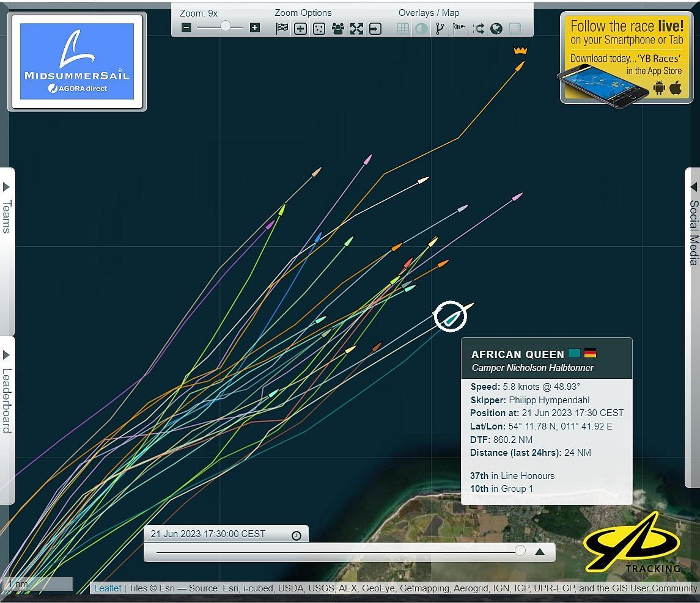Toggle the lat/lon grid overlay

click(x=403, y=28)
